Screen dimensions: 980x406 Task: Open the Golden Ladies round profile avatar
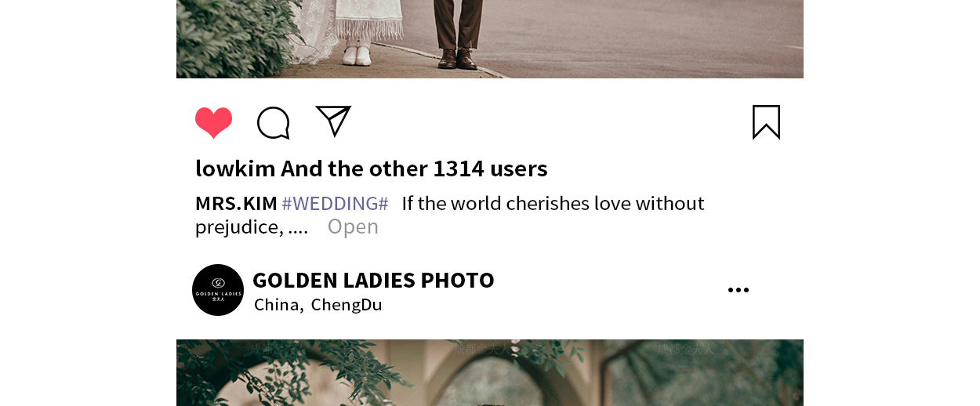coord(218,290)
